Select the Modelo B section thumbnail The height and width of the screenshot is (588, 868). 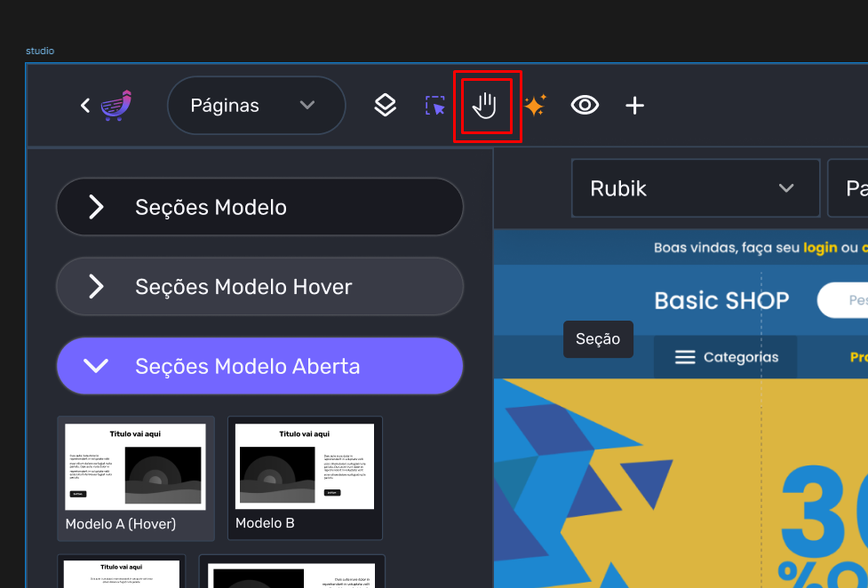[305, 477]
